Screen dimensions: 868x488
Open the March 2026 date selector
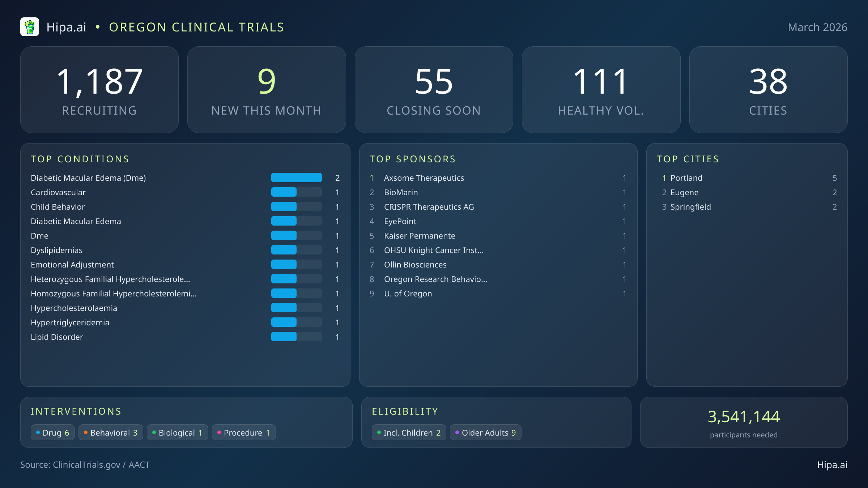click(817, 27)
